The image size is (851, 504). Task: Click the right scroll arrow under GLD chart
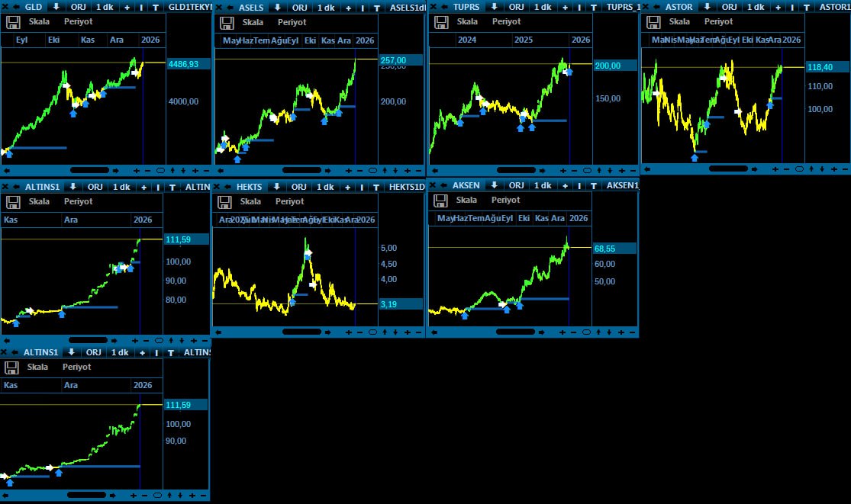click(115, 171)
